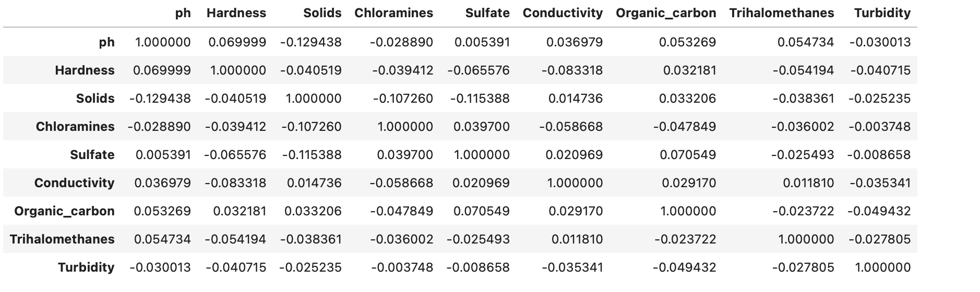Select the Conductivity row label

pos(74,183)
